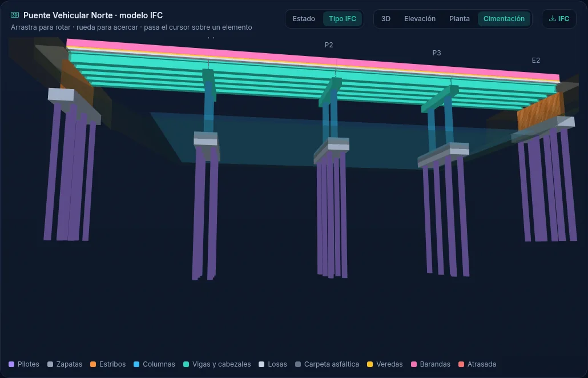Click the Barandas pink legend swatch
Image resolution: width=588 pixels, height=378 pixels.
tap(414, 364)
